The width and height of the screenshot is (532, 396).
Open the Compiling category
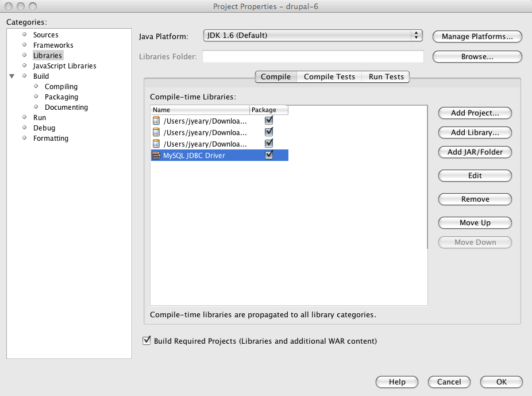point(61,87)
